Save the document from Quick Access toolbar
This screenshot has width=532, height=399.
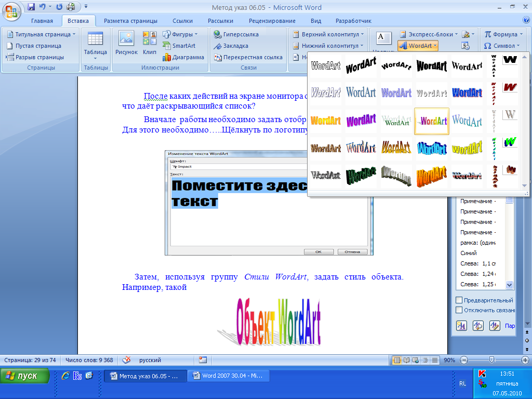pos(31,7)
